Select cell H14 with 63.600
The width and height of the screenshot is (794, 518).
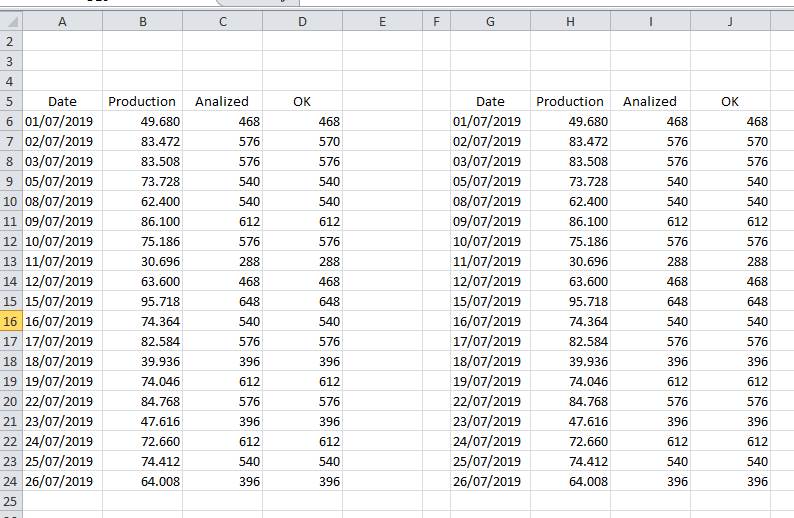pos(570,281)
